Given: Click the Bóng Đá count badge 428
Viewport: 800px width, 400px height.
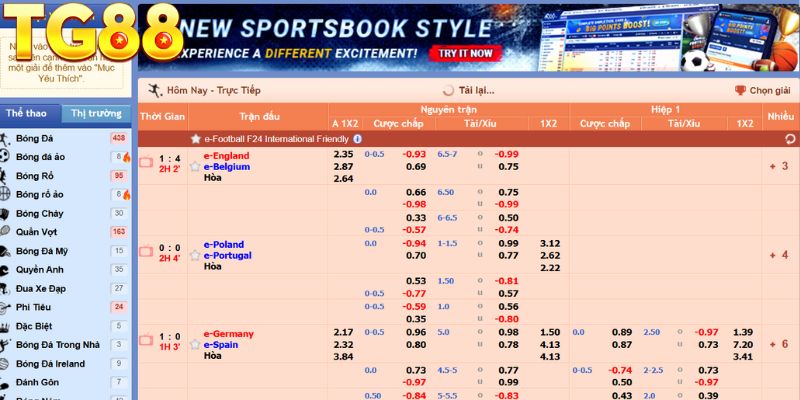Looking at the screenshot, I should coord(118,138).
